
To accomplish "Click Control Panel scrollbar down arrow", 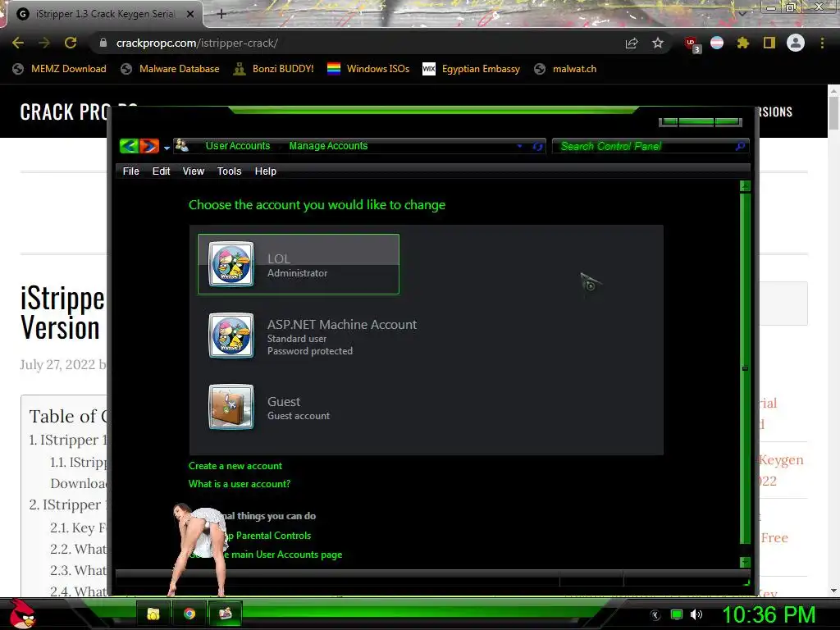I will (x=745, y=562).
